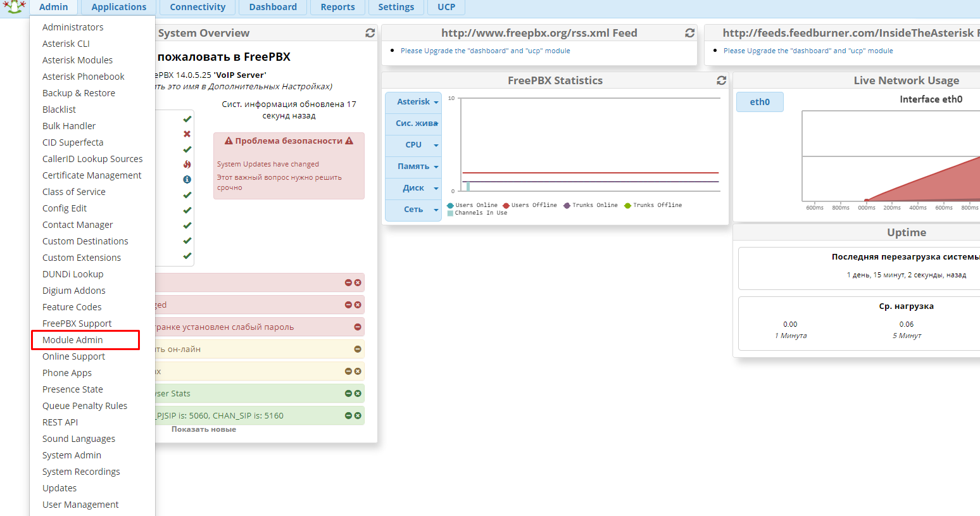
Task: Open FreePBX Support entry
Action: pyautogui.click(x=77, y=324)
